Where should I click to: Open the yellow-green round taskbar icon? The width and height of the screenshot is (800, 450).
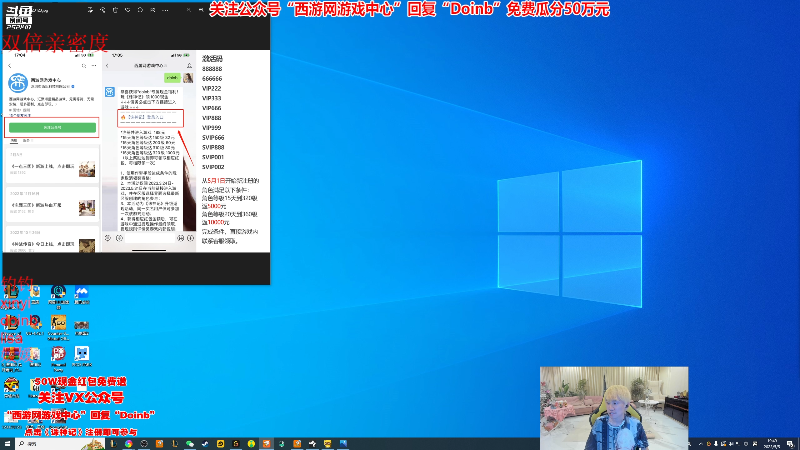tap(251, 444)
